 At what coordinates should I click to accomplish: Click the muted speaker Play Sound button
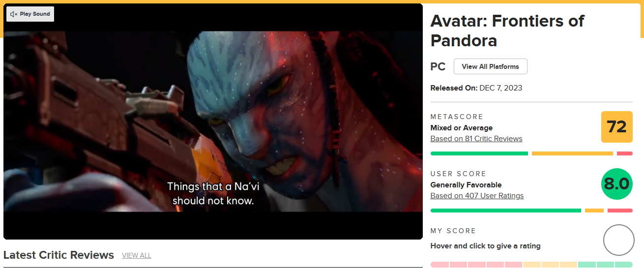(30, 14)
